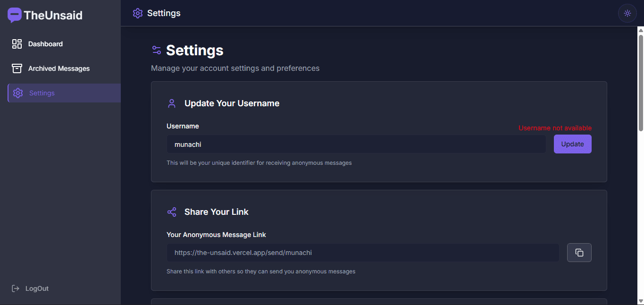Click the sliders icon beside Settings heading

pyautogui.click(x=157, y=50)
